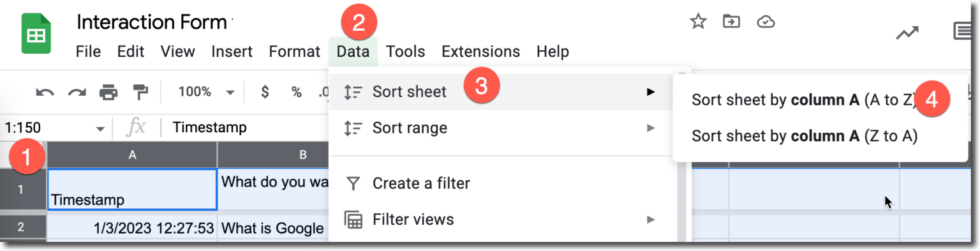Image resolution: width=980 pixels, height=251 pixels.
Task: Select the paint format roller icon
Action: point(140,92)
